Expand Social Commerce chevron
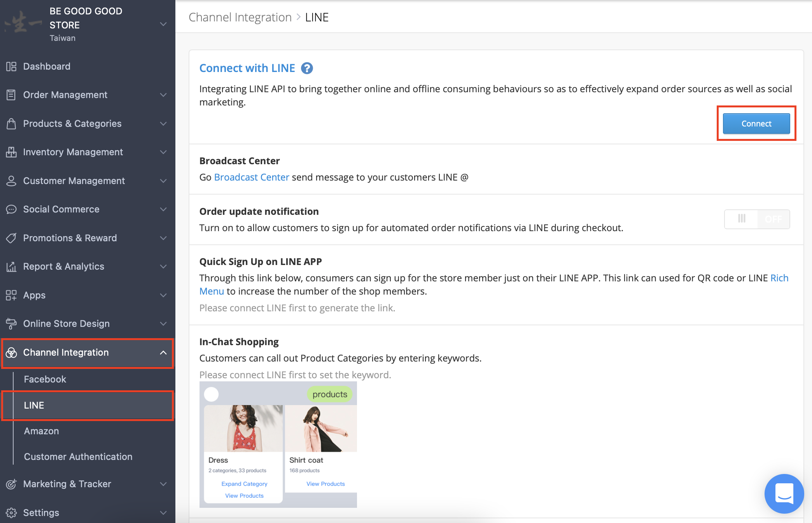Screen dimensions: 812x523 [x=163, y=209]
